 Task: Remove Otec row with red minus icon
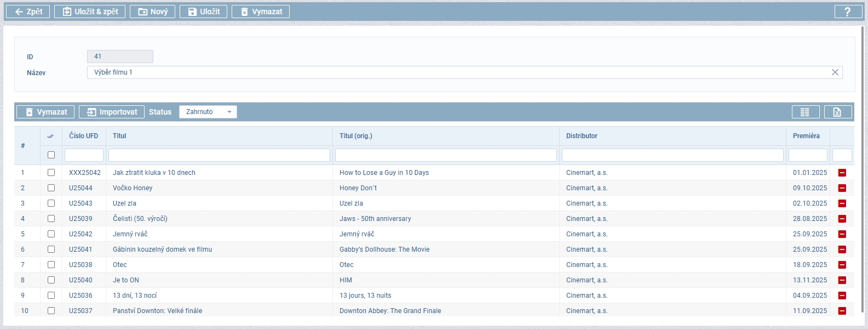(842, 265)
